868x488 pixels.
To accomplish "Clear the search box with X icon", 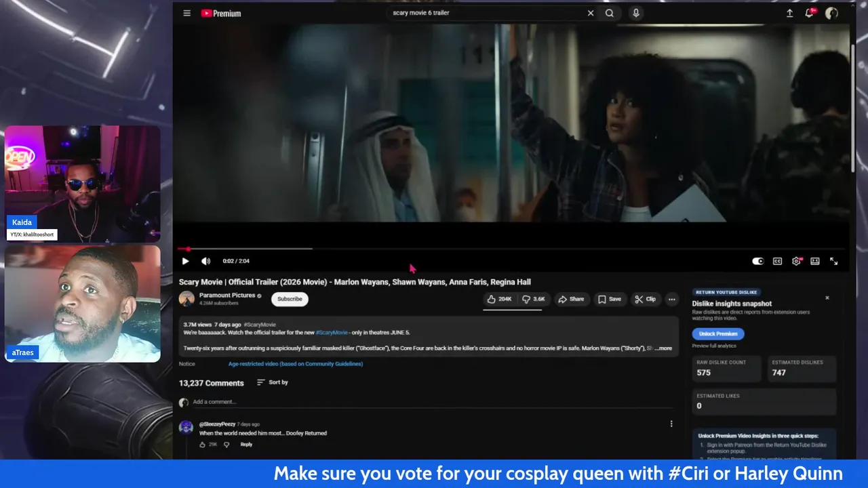I will [591, 13].
